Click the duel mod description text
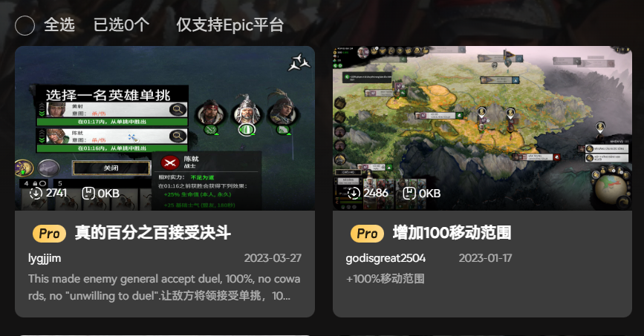This screenshot has height=336, width=644. [164, 287]
